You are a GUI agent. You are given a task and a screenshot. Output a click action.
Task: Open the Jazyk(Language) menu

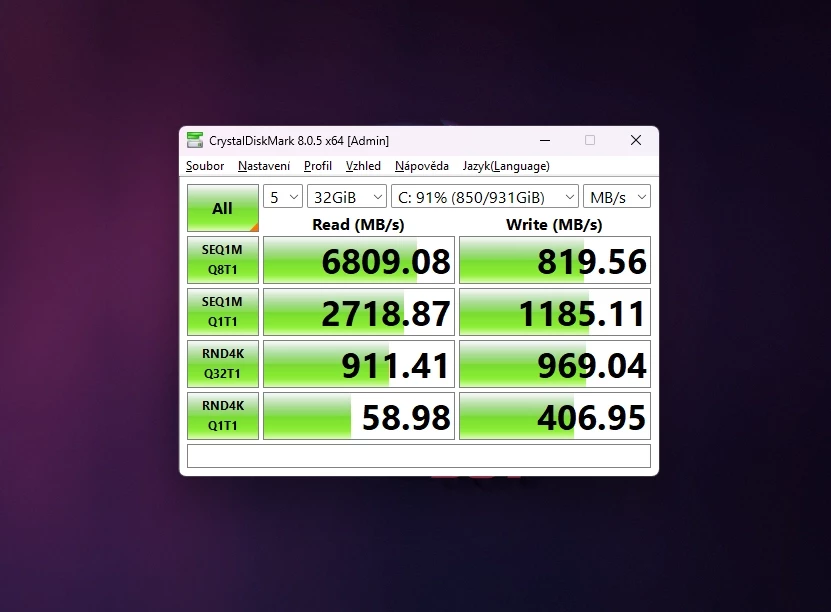(x=506, y=166)
